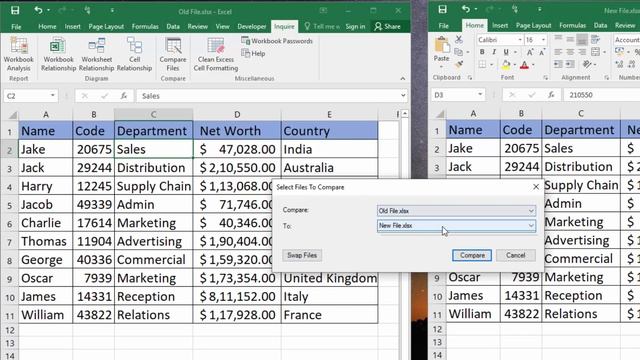Viewport: 640px width, 360px height.
Task: Toggle right text alignment
Action: point(582,52)
